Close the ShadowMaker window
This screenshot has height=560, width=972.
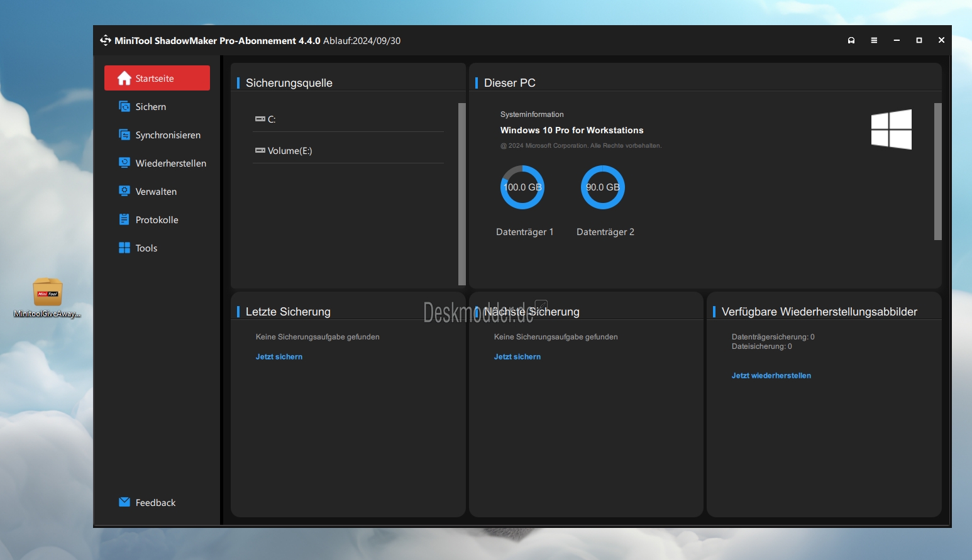click(941, 40)
